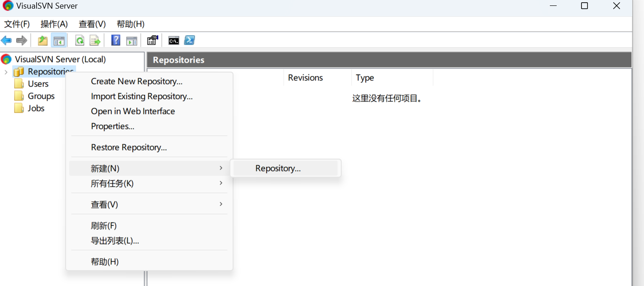Choose Create New Repository... from context menu
This screenshot has height=286, width=644.
tap(137, 81)
